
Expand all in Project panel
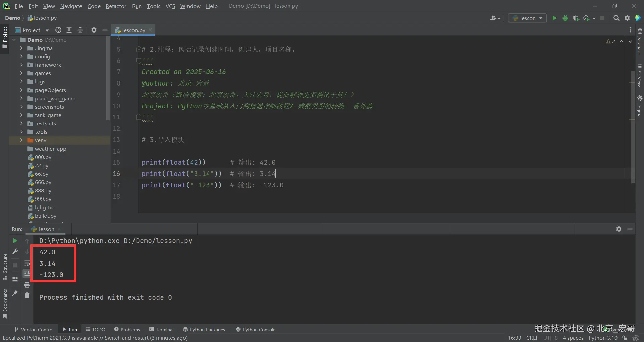(x=69, y=30)
